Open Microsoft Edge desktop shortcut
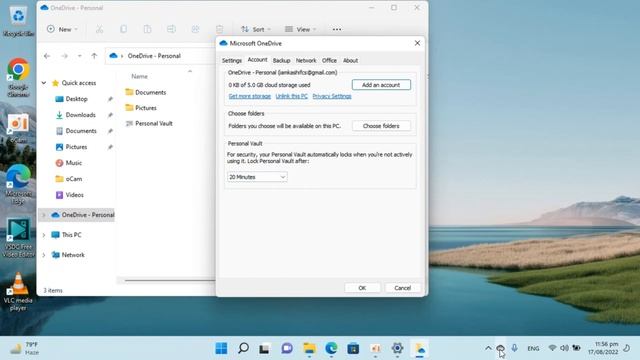Viewport: 640px width, 360px height. [18, 184]
